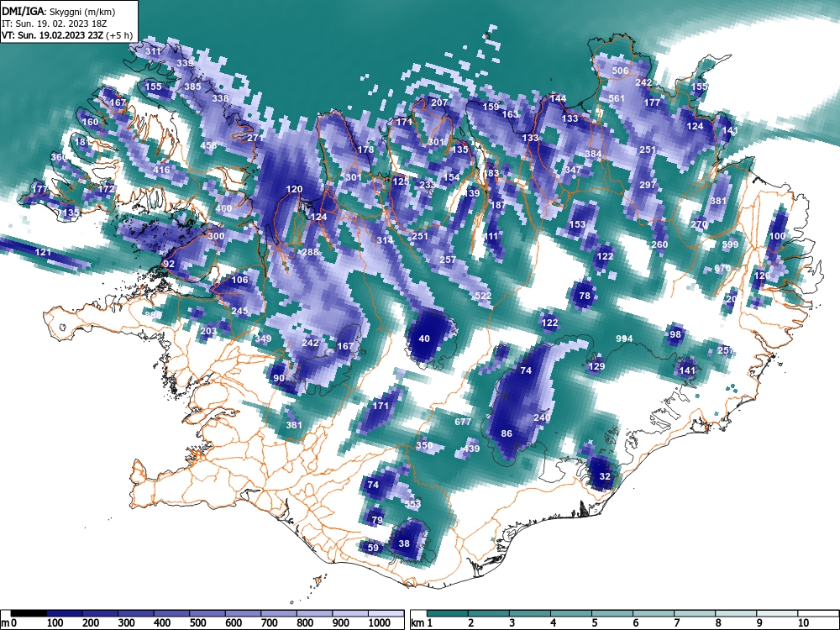Click the visibility value 79
840x630 pixels.
376,520
